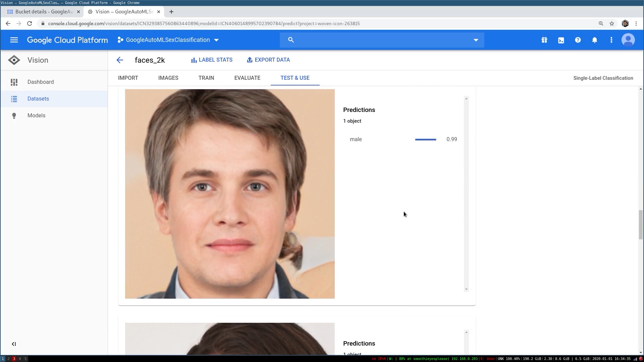Expand the GoogleAutoMLSexClassification dropdown
The height and width of the screenshot is (362, 644).
[216, 40]
